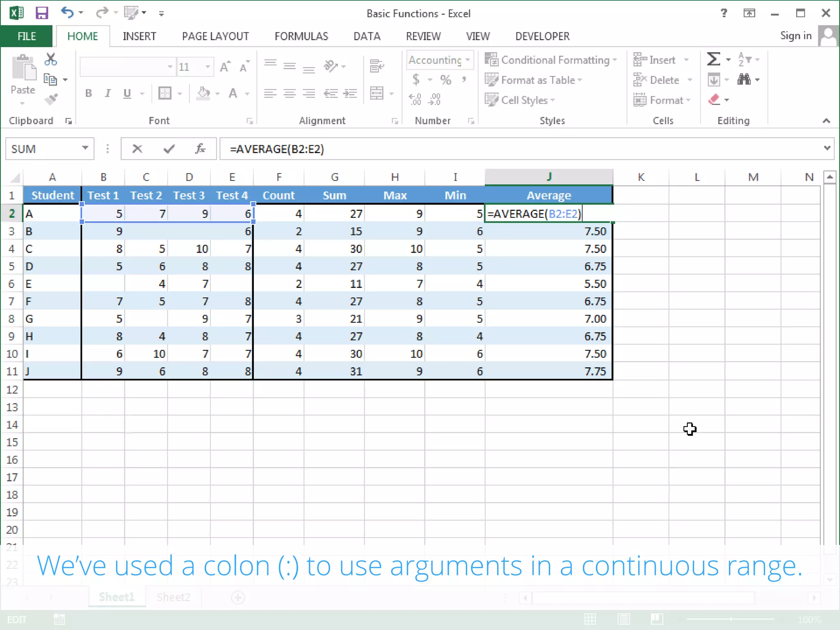Click the Fill down arrow icon

714,79
